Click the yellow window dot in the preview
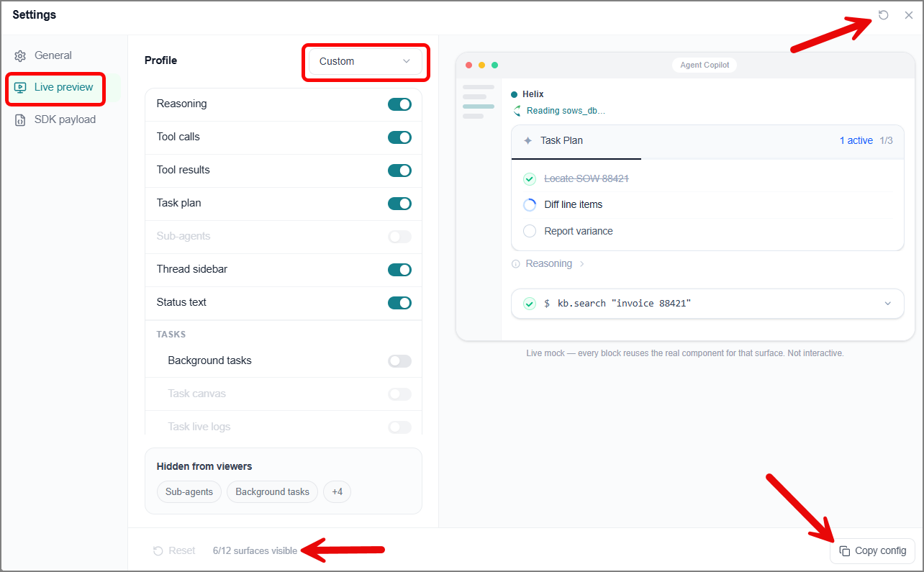 [x=481, y=65]
